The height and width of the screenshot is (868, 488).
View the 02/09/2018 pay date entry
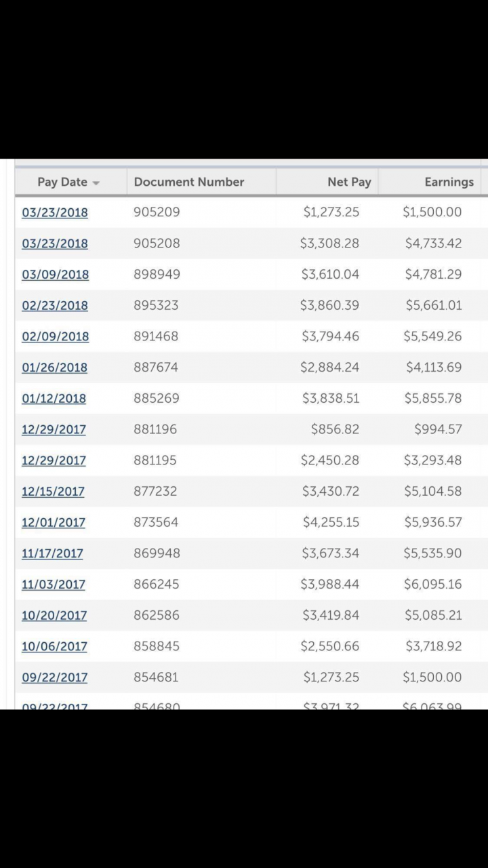(55, 336)
